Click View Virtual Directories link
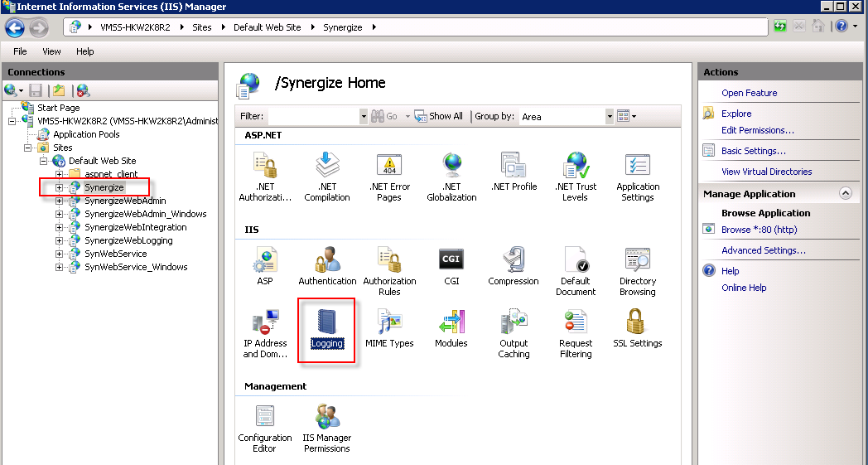Image resolution: width=868 pixels, height=465 pixels. coord(767,172)
